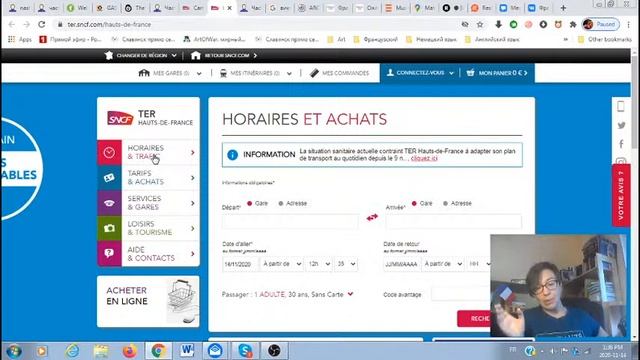The image size is (640, 360).
Task: Open Chrome extensions puzzle icon
Action: tap(573, 24)
